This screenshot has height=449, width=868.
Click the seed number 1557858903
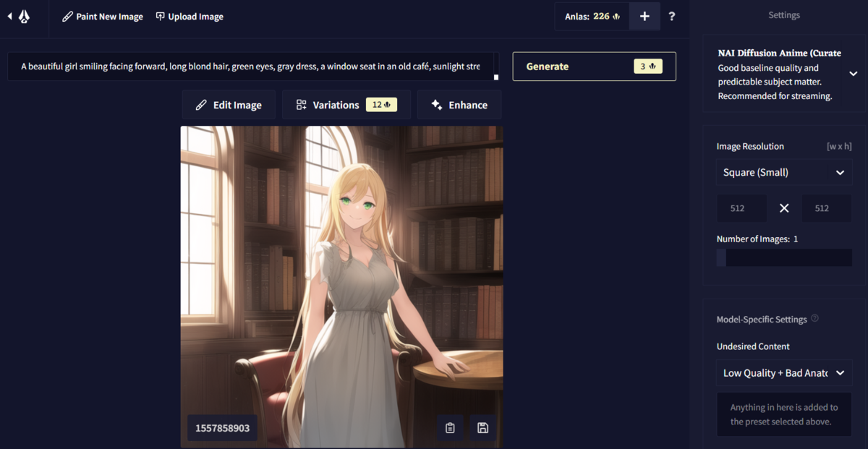[x=222, y=428]
